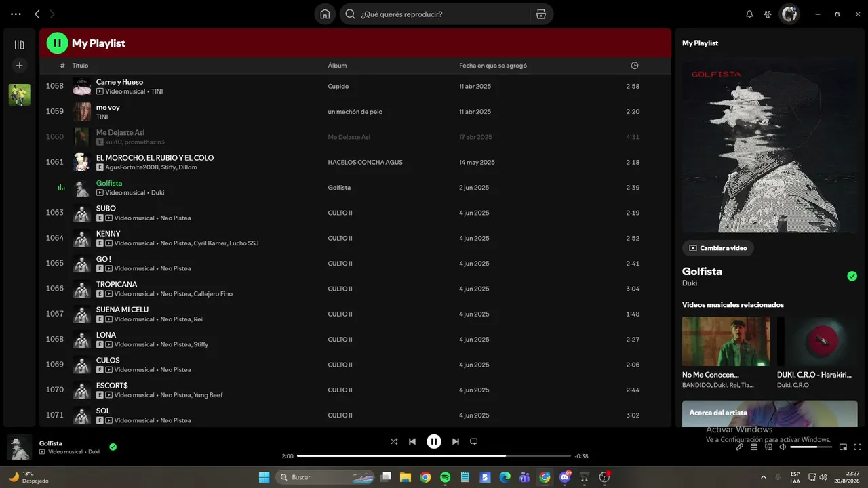Open the notifications bell
The image size is (868, 488).
pyautogui.click(x=749, y=14)
